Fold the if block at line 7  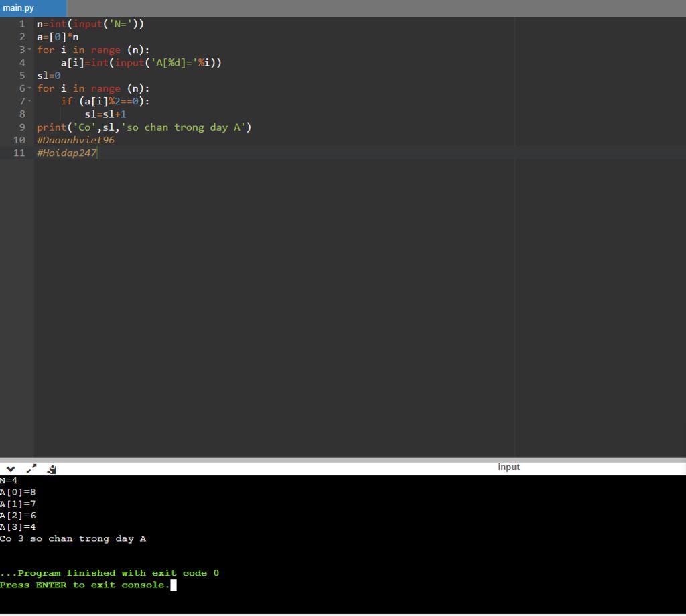30,102
